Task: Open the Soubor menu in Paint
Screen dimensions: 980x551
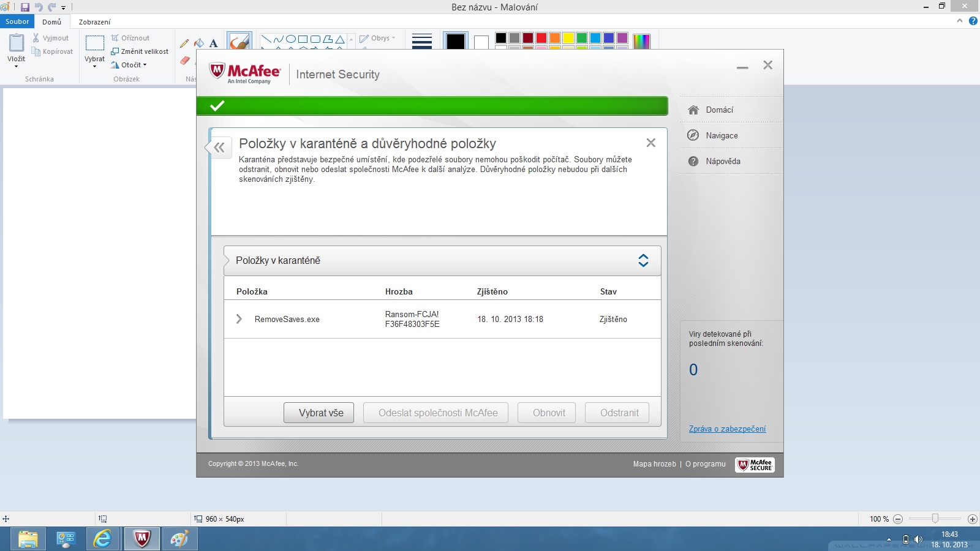Action: click(x=17, y=21)
